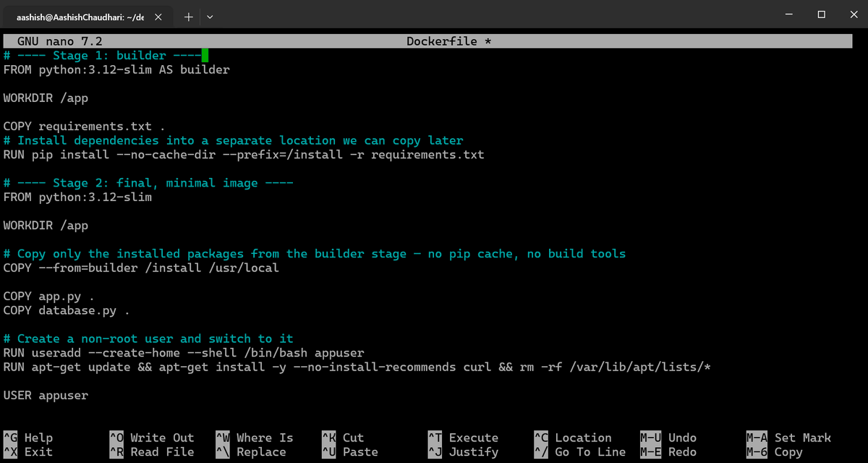Click the RUN useradd --create-home line

pyautogui.click(x=184, y=353)
